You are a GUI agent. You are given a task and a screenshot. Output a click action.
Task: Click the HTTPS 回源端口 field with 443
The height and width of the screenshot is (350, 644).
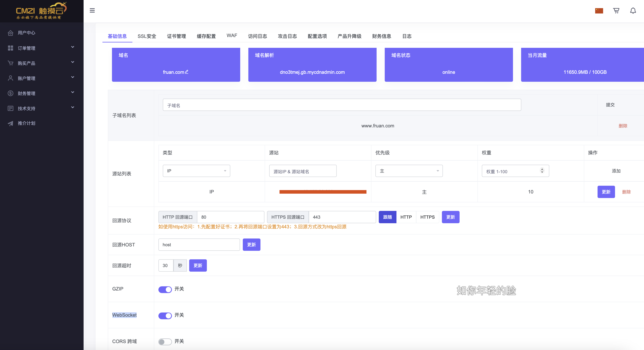point(342,217)
